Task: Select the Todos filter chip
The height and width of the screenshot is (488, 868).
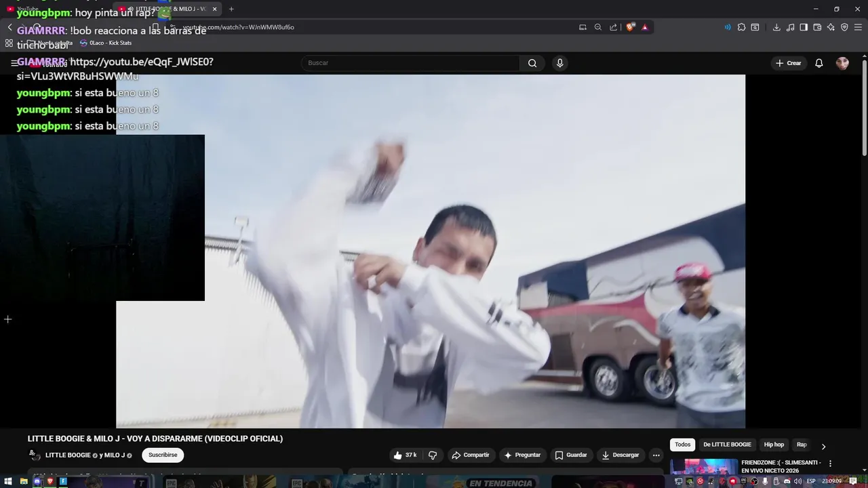Action: coord(682,445)
